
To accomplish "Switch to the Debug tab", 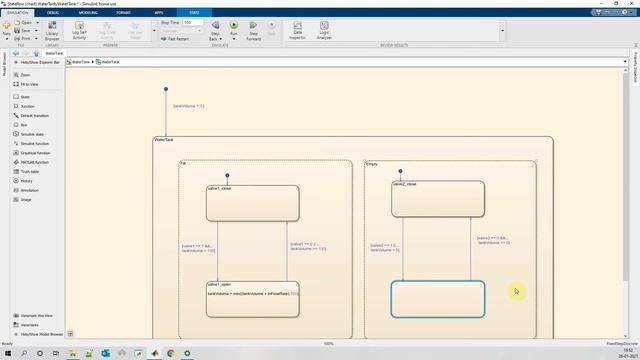I will (x=53, y=13).
